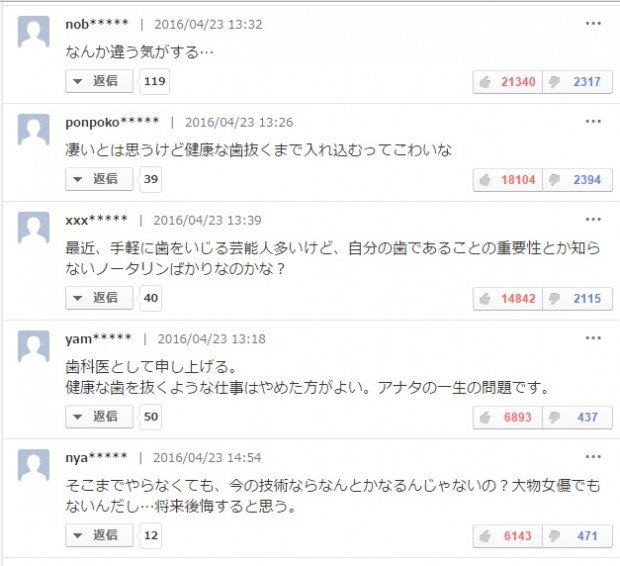The width and height of the screenshot is (620, 566).
Task: Open nob***** username profile
Action: 97,24
